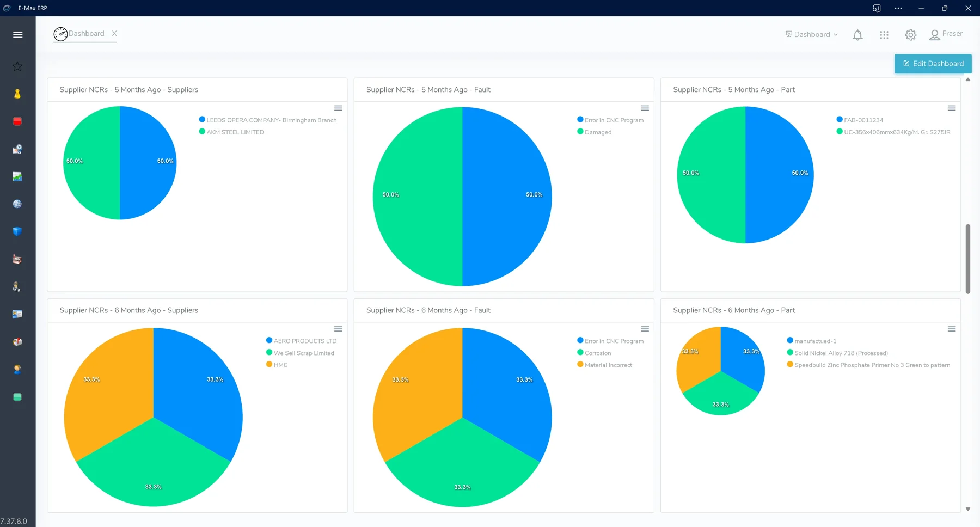Image resolution: width=980 pixels, height=527 pixels.
Task: Open chart menu for 5 Months Ago Suppliers
Action: [x=338, y=108]
